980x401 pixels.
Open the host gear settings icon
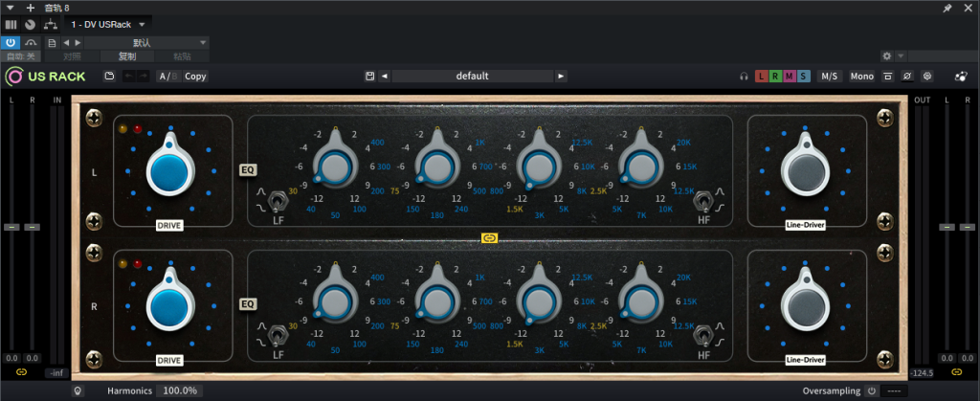pos(887,56)
